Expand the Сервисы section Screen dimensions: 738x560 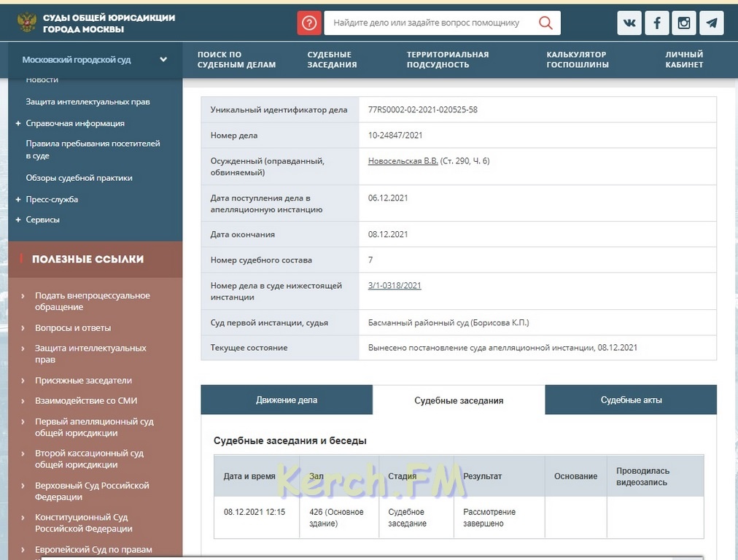point(18,219)
